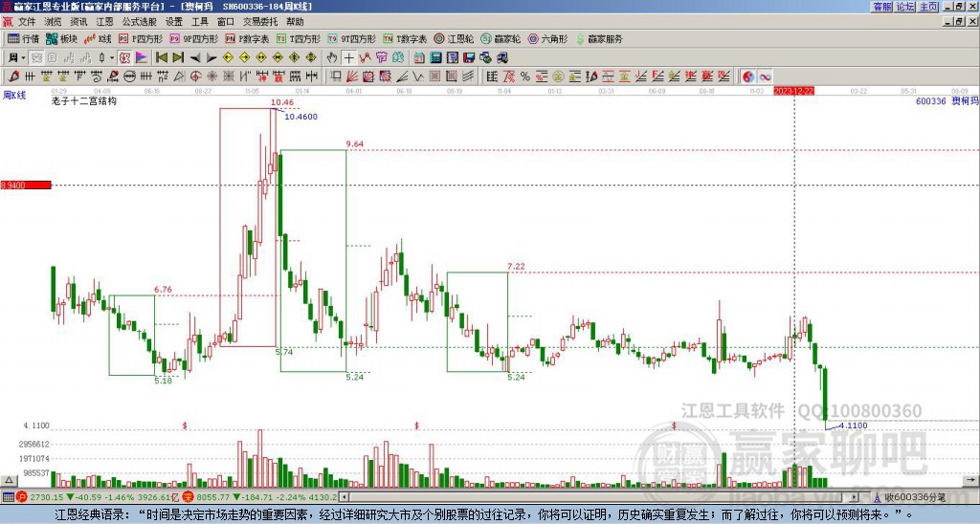The width and height of the screenshot is (980, 524).
Task: Open the 交易委托 menu
Action: point(260,22)
